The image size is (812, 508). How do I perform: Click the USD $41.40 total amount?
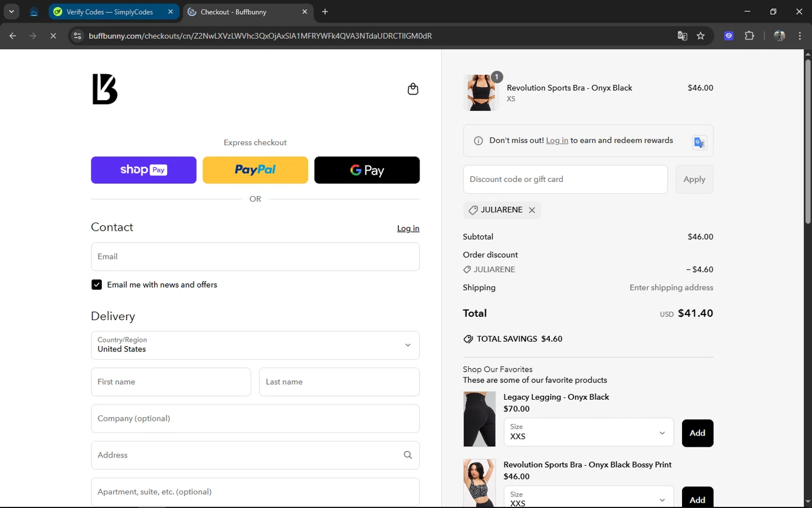point(686,313)
